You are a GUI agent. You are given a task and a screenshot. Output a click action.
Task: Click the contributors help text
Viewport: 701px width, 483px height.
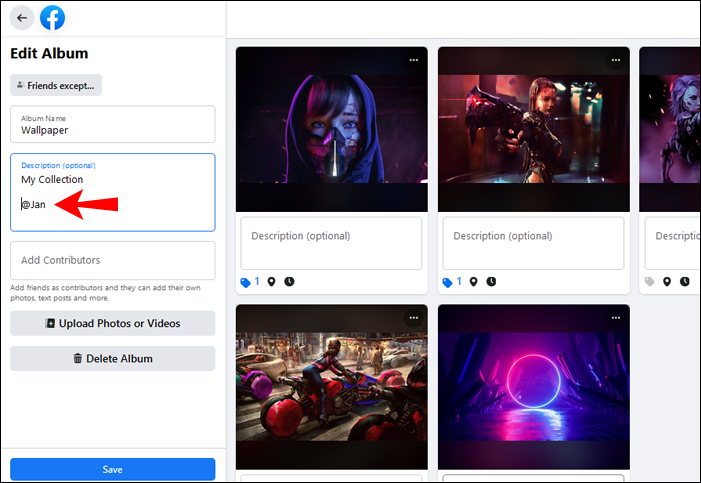point(106,292)
